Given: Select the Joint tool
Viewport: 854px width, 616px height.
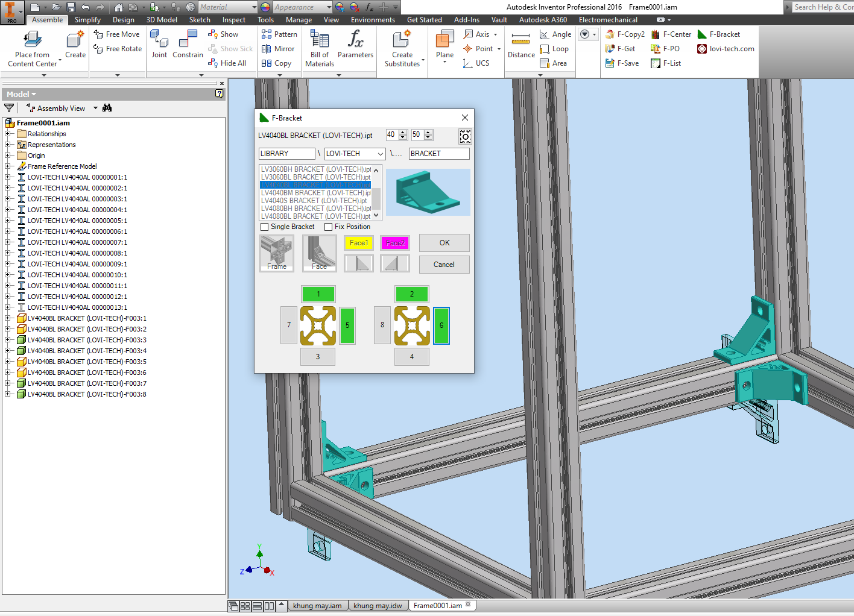Looking at the screenshot, I should (x=159, y=45).
